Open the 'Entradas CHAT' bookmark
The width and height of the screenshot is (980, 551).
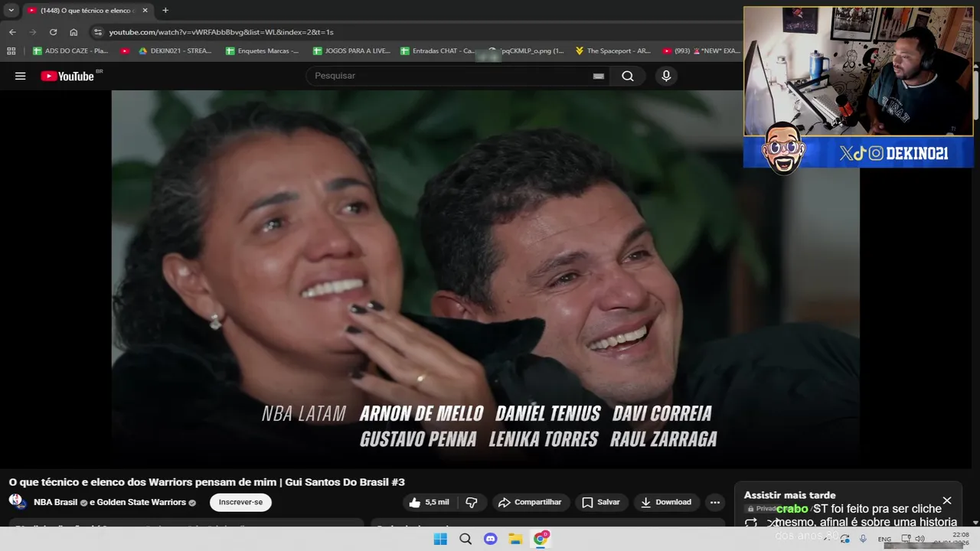[438, 51]
